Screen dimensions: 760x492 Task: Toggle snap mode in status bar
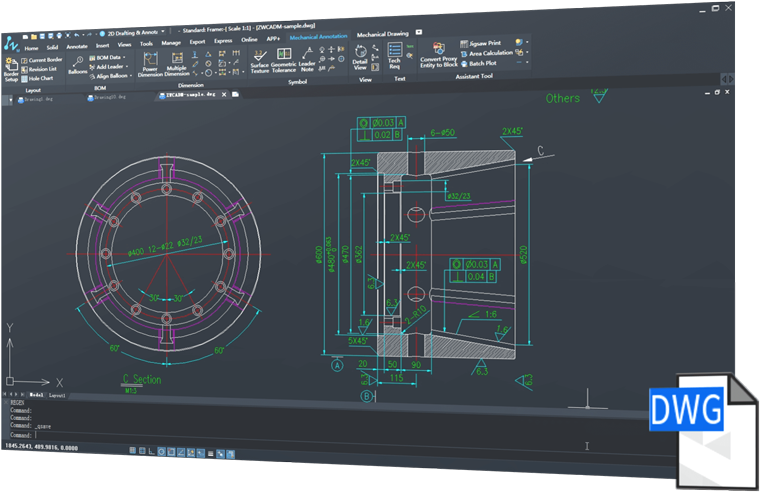[x=133, y=451]
